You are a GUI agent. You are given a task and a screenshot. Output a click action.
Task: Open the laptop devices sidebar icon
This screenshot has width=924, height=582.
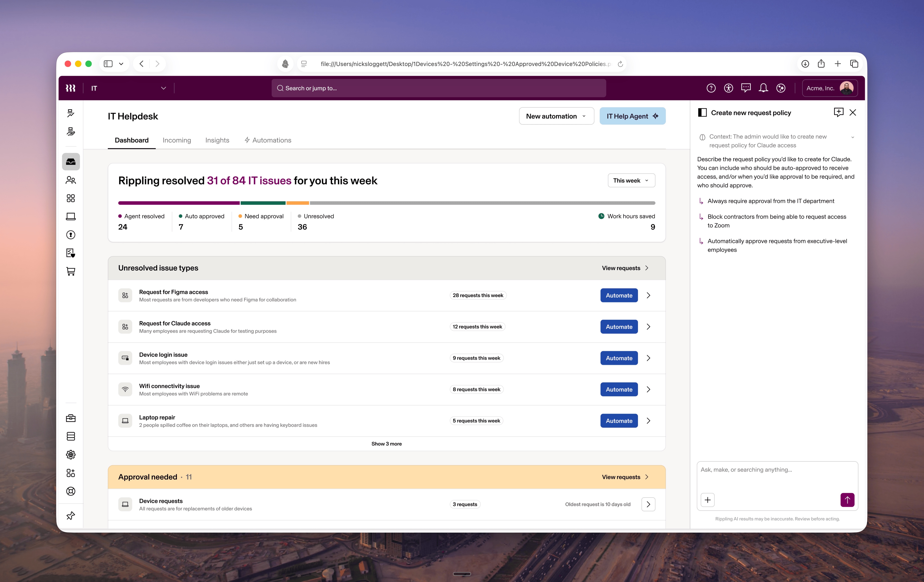71,217
